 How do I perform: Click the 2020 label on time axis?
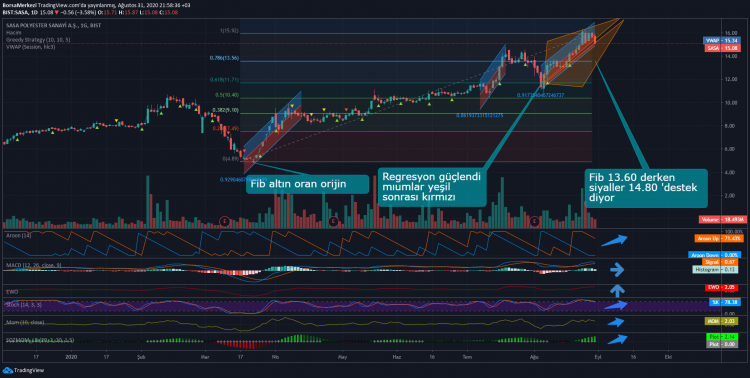click(x=71, y=357)
